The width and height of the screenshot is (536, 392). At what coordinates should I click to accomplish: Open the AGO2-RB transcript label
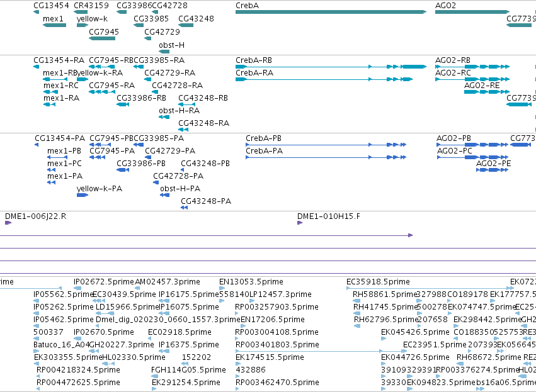click(453, 60)
